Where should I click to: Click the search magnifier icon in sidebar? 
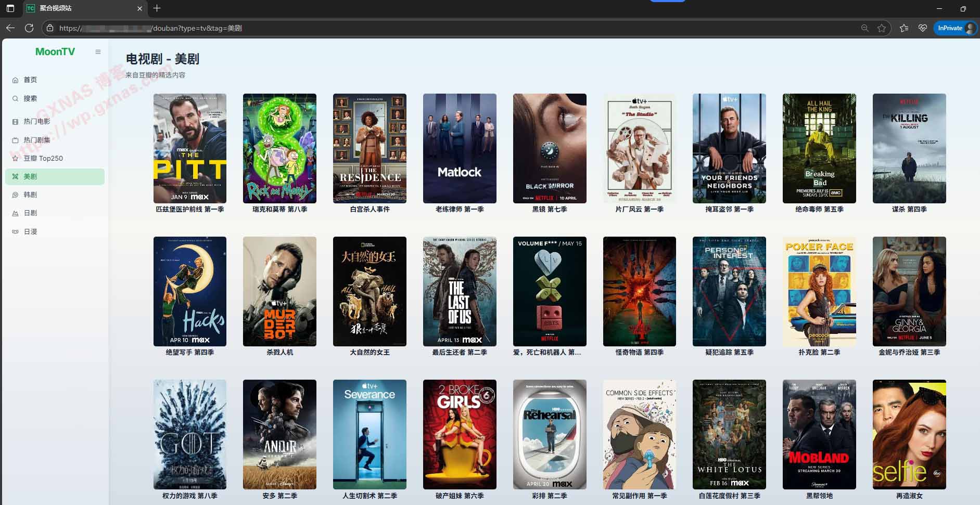click(15, 98)
